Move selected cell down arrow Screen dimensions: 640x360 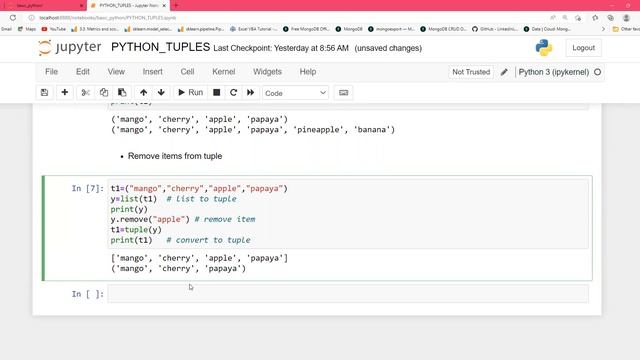coord(161,93)
